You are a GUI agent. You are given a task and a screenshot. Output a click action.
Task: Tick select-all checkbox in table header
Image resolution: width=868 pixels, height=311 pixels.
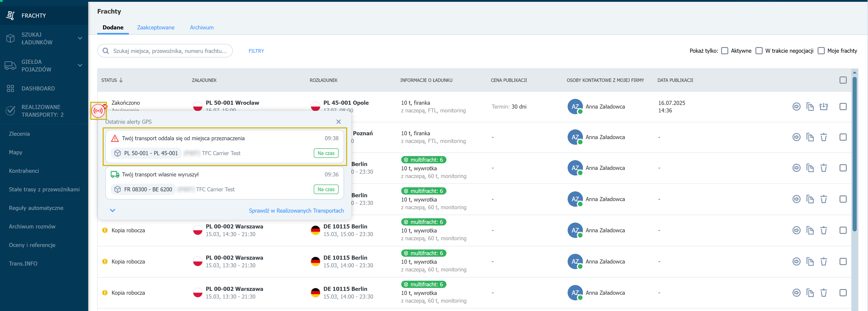click(843, 80)
